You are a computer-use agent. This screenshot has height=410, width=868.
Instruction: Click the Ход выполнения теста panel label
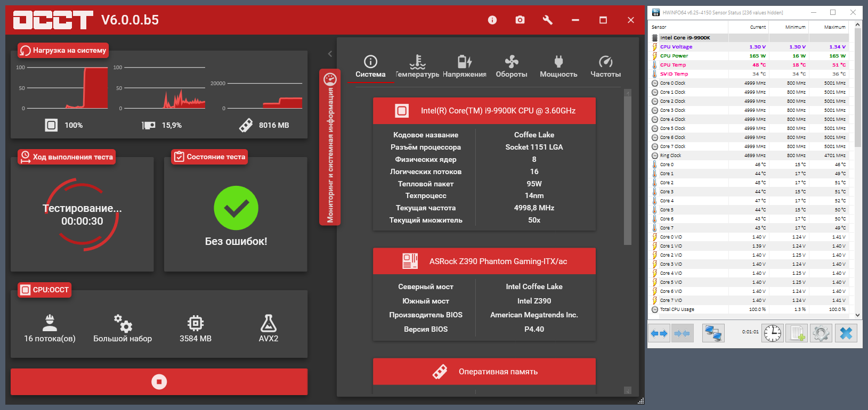coord(67,157)
